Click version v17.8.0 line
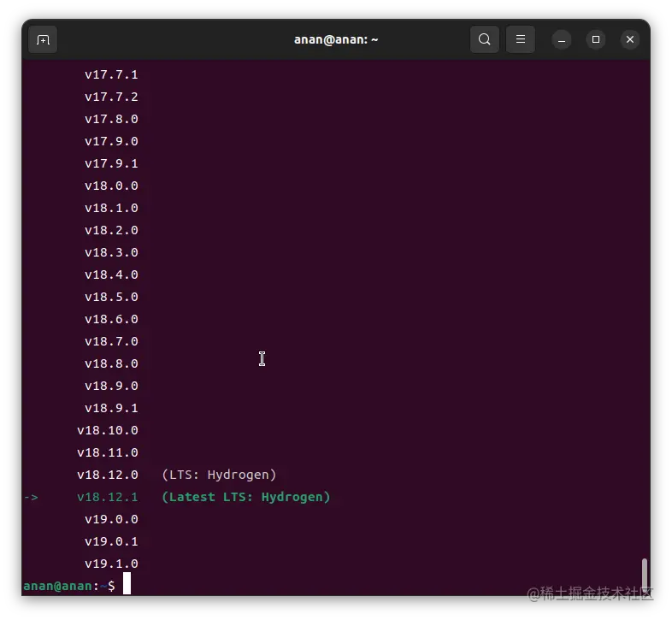 click(111, 119)
